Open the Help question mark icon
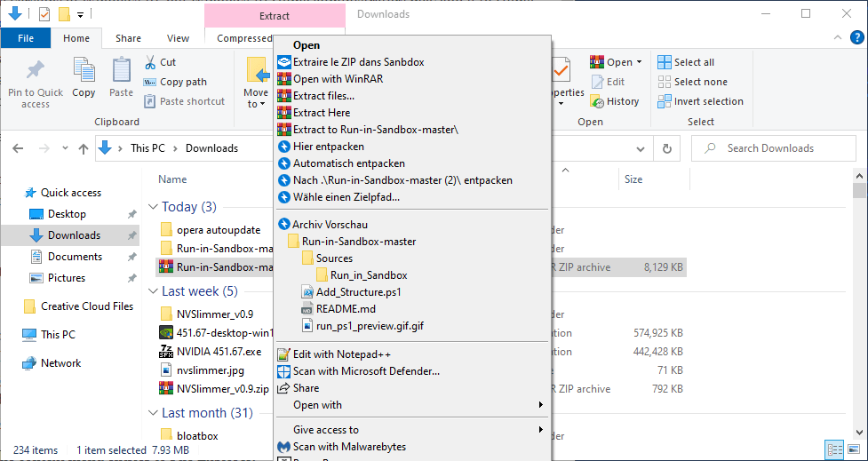The width and height of the screenshot is (868, 461). (856, 38)
